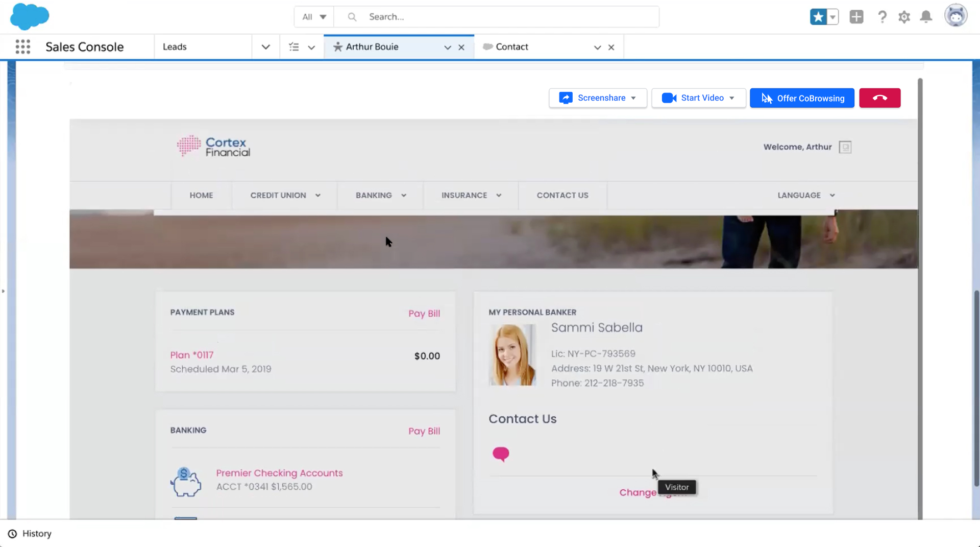Image resolution: width=980 pixels, height=547 pixels.
Task: Click the Help question mark icon
Action: [882, 17]
